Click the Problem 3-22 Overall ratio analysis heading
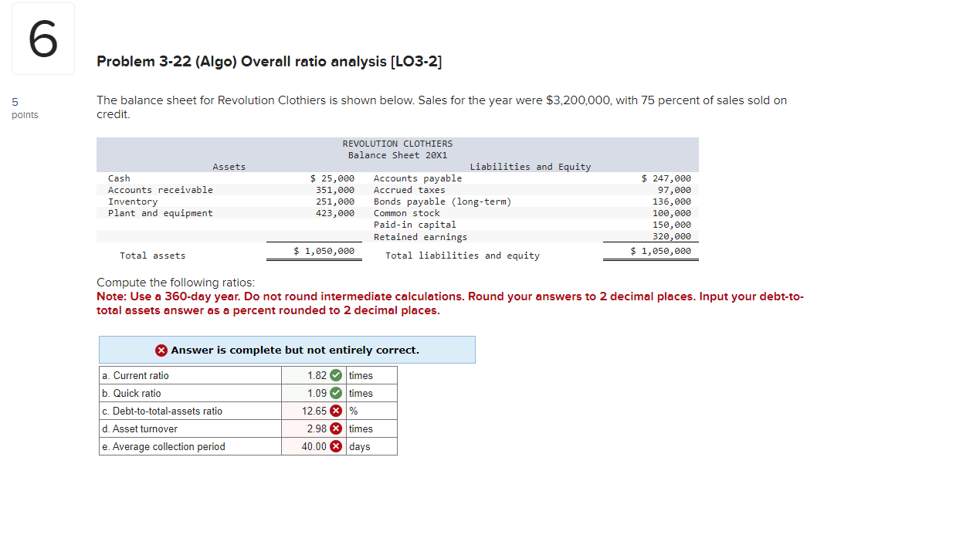Image resolution: width=980 pixels, height=552 pixels. pos(270,61)
